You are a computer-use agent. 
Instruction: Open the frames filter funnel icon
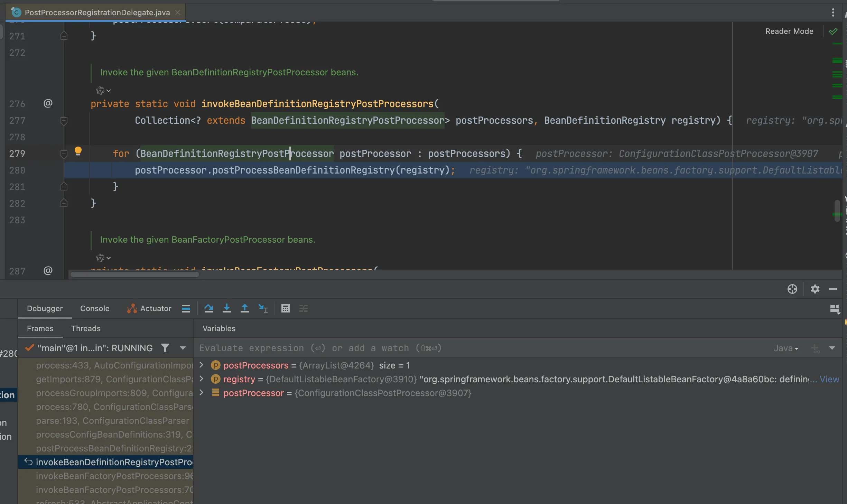point(165,348)
